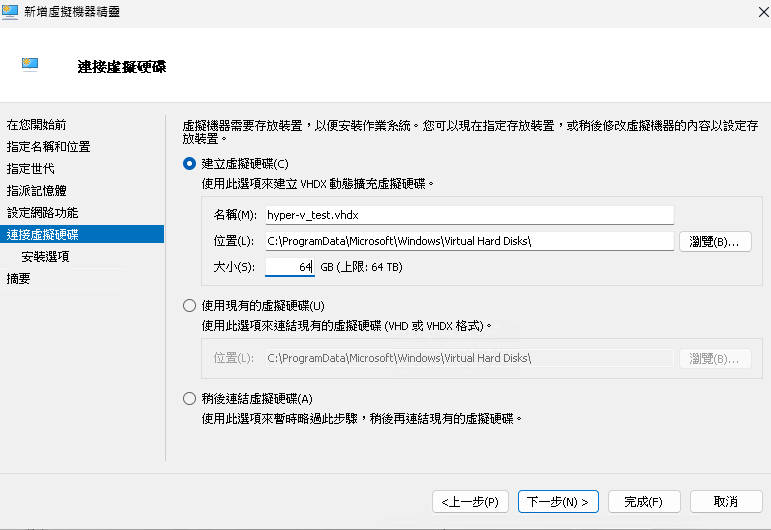Open 在您開始前 step in sidebar
The width and height of the screenshot is (771, 530).
(36, 125)
